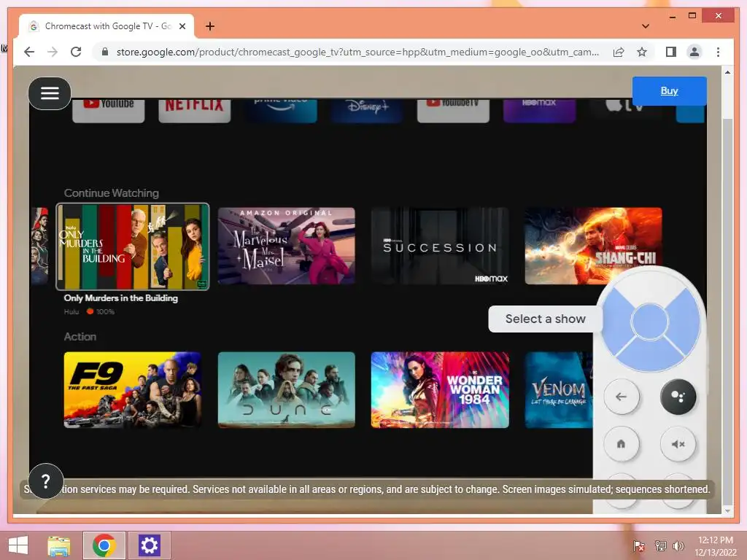Click the remote's D-pad right segment

point(684,322)
